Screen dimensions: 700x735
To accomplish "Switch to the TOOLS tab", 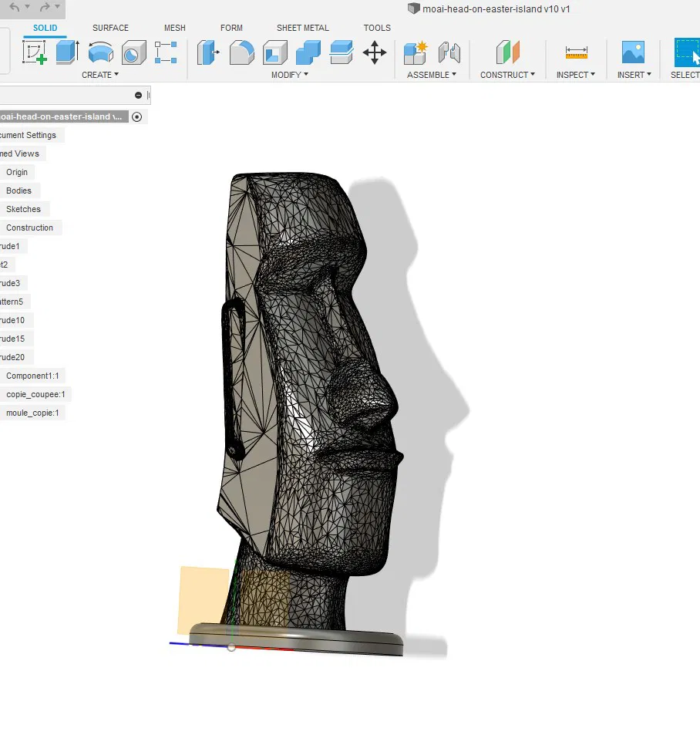I will pos(377,28).
